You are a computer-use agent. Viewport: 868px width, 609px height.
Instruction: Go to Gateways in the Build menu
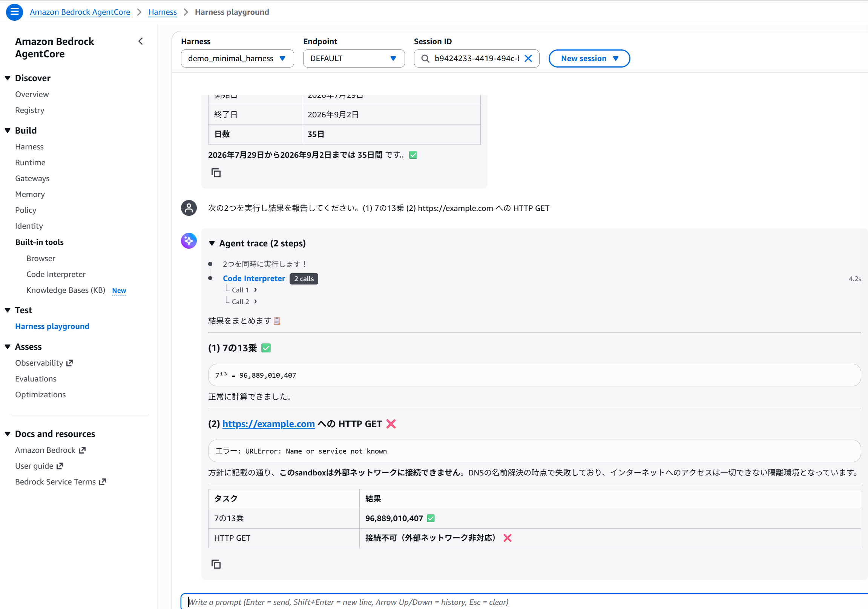[32, 178]
